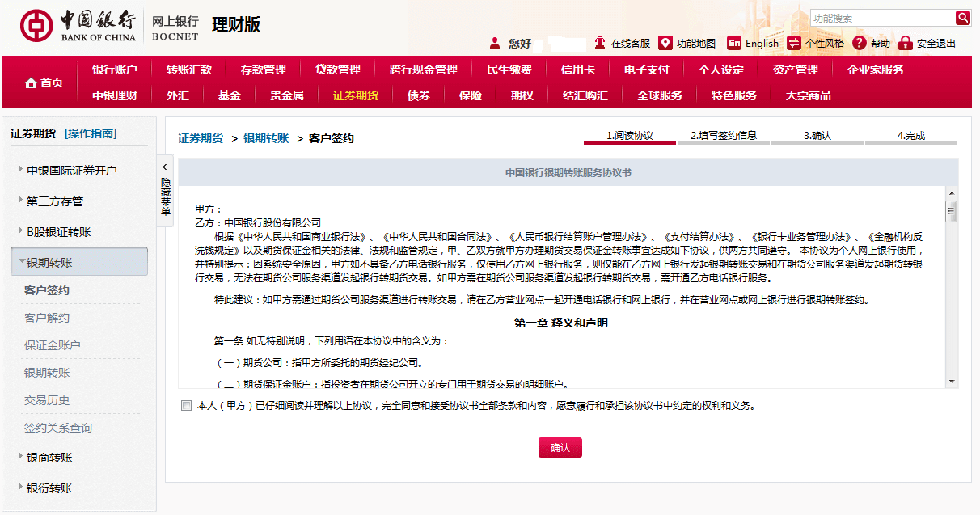Click the 帮助 question mark icon
The width and height of the screenshot is (980, 515).
tap(860, 43)
